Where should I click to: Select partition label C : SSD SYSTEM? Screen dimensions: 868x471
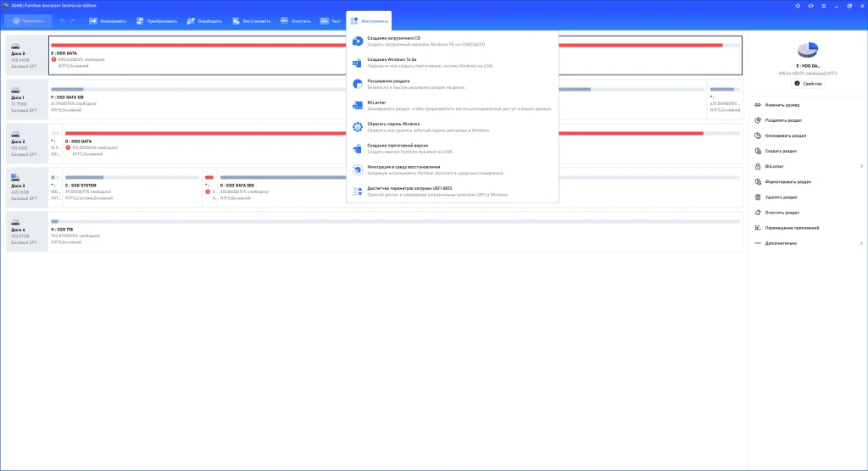pyautogui.click(x=81, y=186)
